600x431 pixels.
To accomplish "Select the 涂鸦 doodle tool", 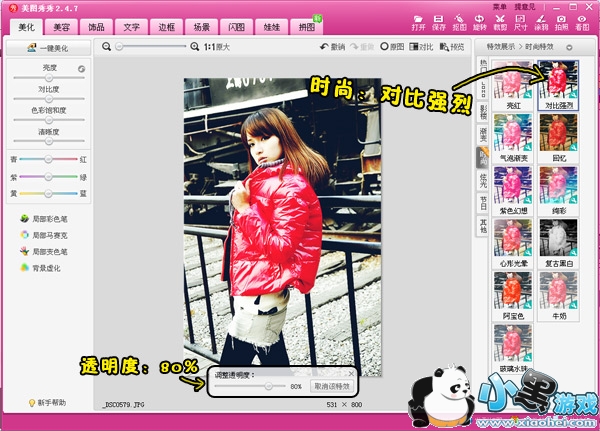I will 541,23.
